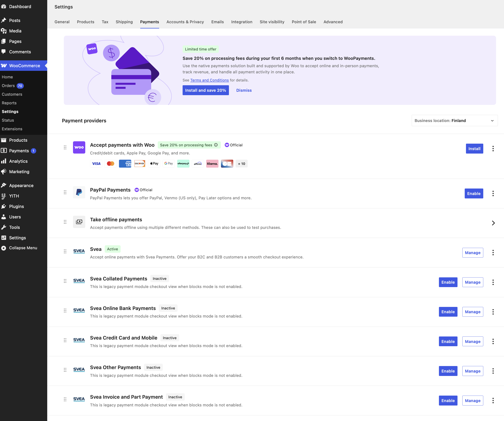Viewport: 504px width, 421px height.
Task: Dismiss the WooPayments offer banner
Action: click(x=244, y=90)
